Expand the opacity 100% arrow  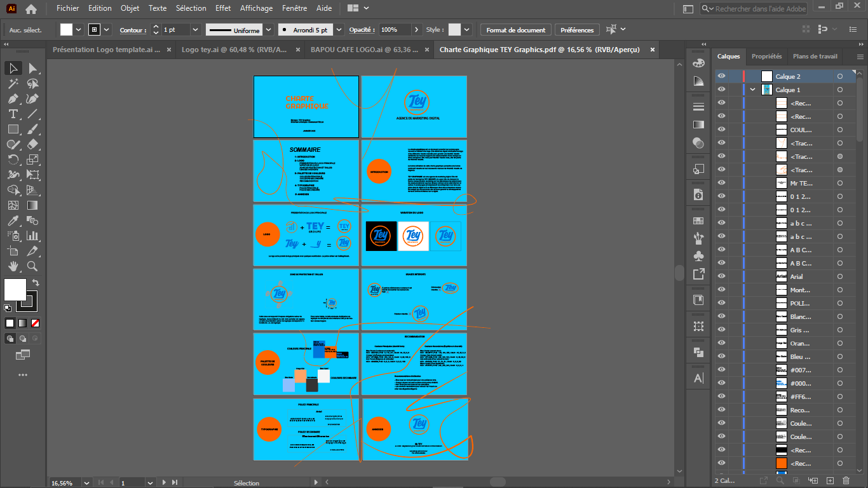(417, 29)
